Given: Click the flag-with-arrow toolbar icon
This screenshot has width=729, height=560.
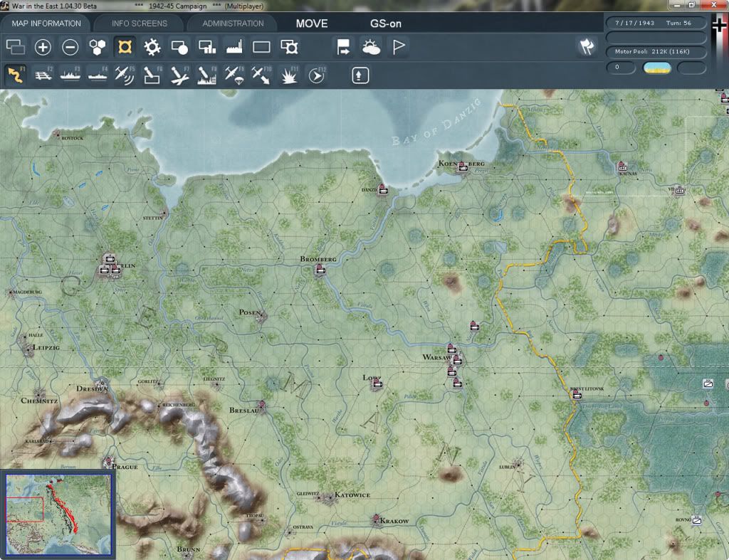Looking at the screenshot, I should 343,47.
